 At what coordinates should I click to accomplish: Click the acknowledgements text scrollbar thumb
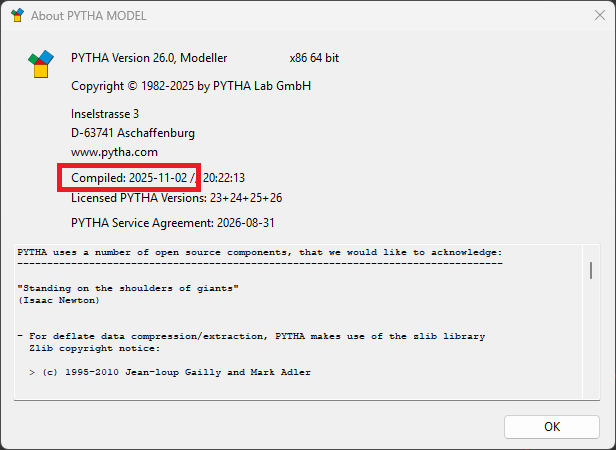pyautogui.click(x=591, y=270)
